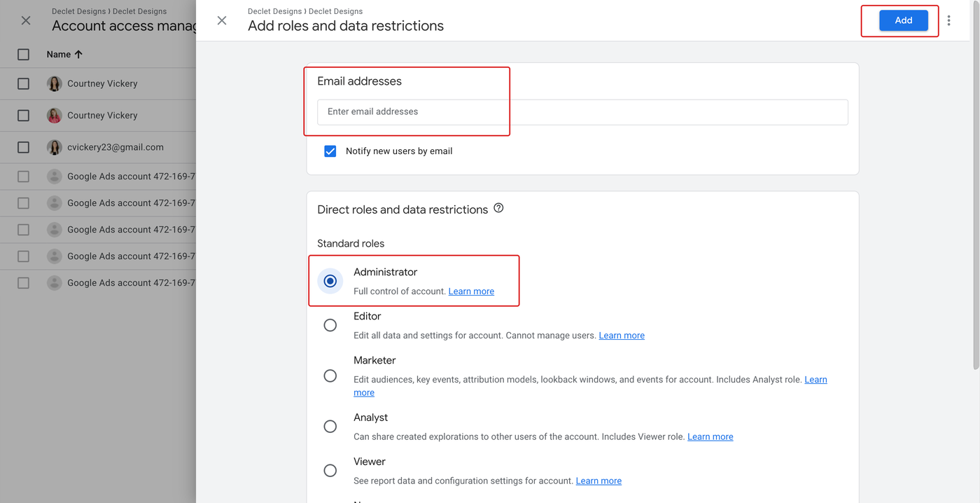Click the cvickery23@gmail.com avatar
The image size is (980, 503).
(x=55, y=147)
